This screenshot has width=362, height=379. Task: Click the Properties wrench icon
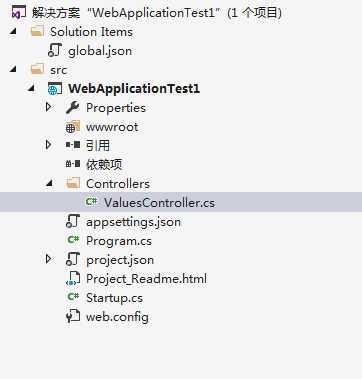point(73,108)
